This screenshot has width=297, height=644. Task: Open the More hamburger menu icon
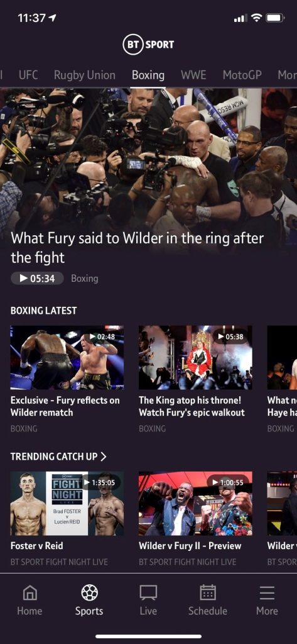[x=267, y=592]
